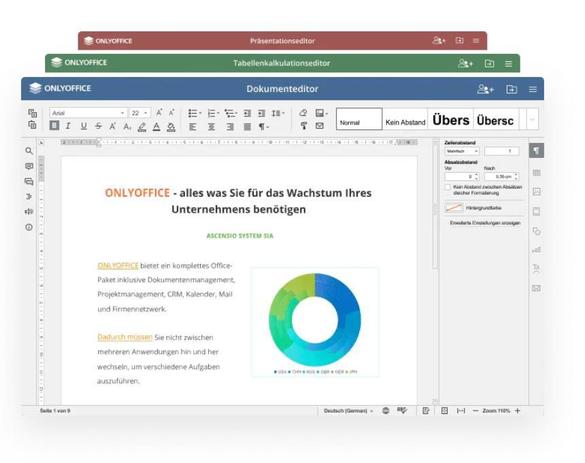Justify text alignment

click(x=247, y=127)
